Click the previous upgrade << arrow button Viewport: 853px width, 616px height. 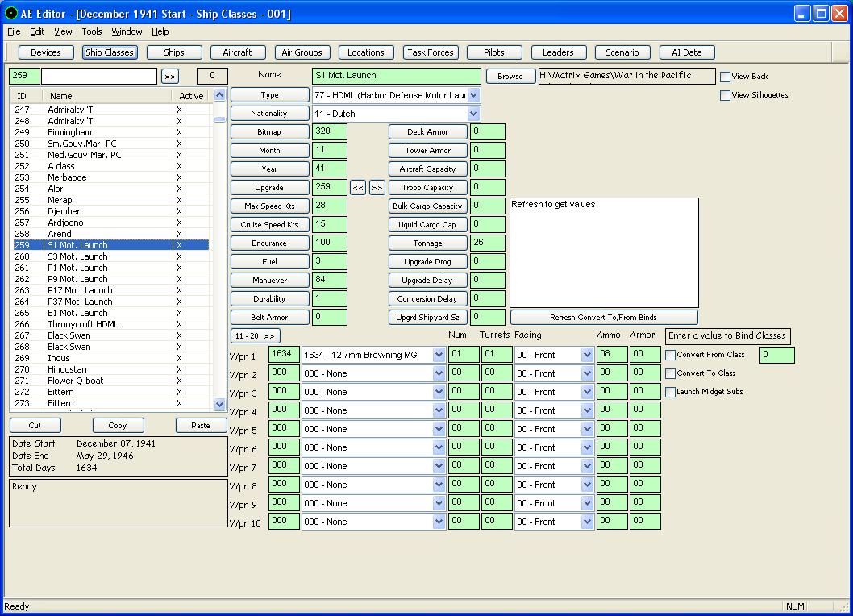[x=357, y=188]
